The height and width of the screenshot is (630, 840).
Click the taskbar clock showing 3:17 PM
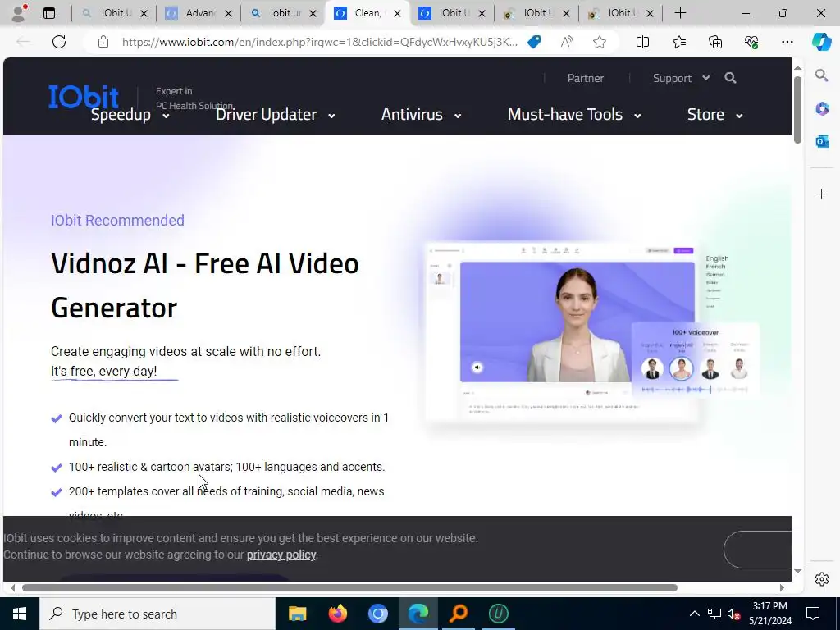click(769, 614)
